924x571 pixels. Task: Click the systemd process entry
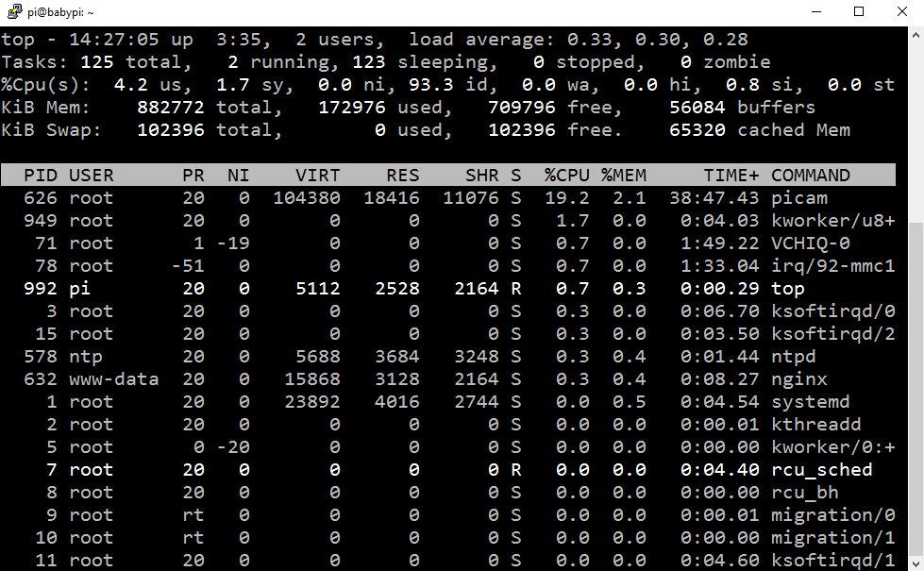[x=811, y=402]
